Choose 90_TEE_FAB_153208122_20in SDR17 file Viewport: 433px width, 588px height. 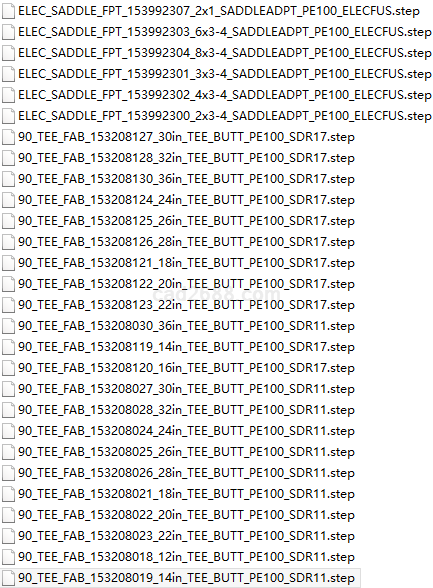click(x=186, y=284)
